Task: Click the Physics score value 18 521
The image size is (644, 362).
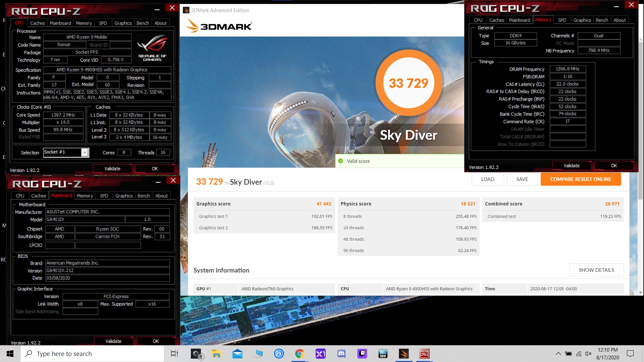Action: pos(468,204)
